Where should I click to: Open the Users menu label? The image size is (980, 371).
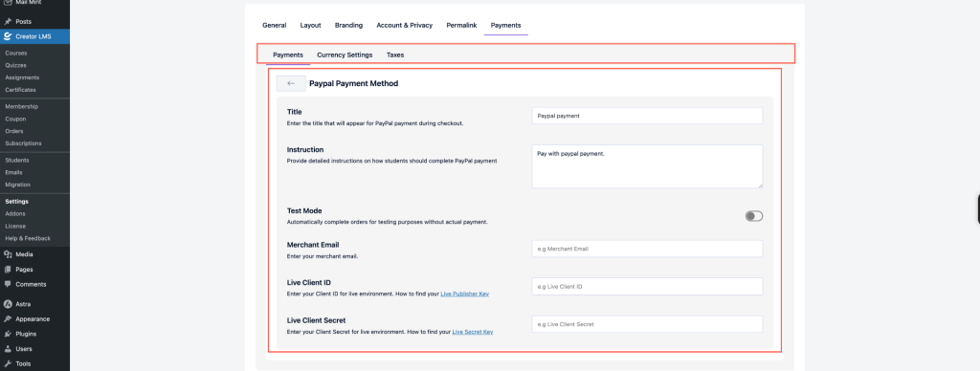pyautogui.click(x=24, y=349)
